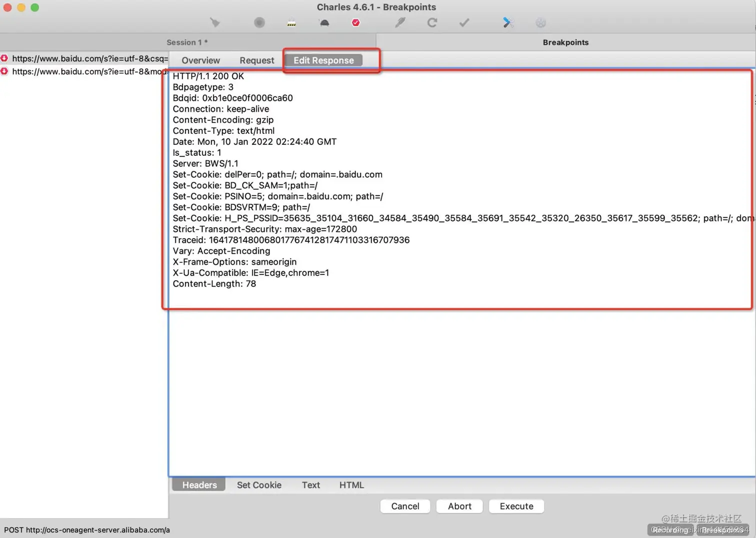Show the Headers view
Screen dimensions: 756x538
(x=199, y=485)
